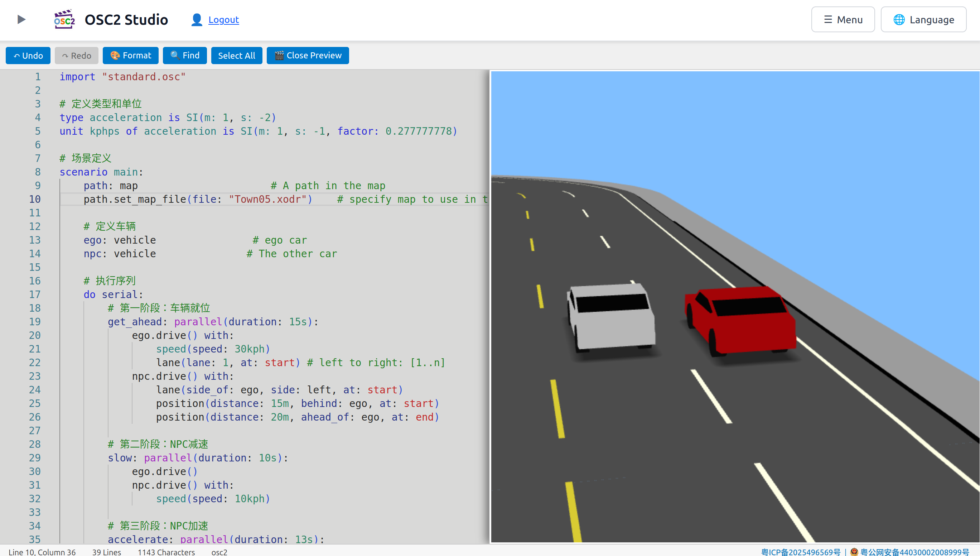The height and width of the screenshot is (556, 980).
Task: Click line number 10 in gutter
Action: click(35, 199)
